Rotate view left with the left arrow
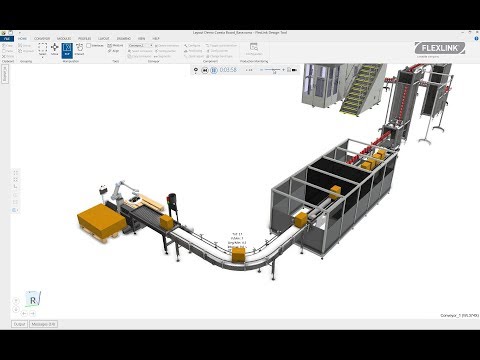The width and height of the screenshot is (480, 360). point(24,313)
